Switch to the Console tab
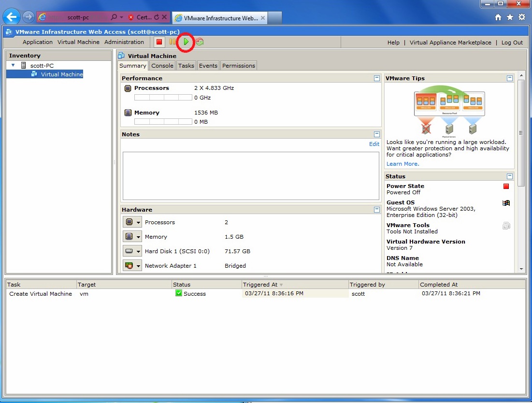Screen dimensions: 532x403 tap(162, 66)
